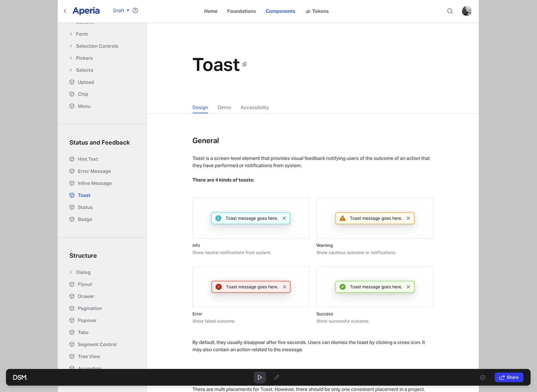
Task: Switch to the Demo tab
Action: (224, 107)
